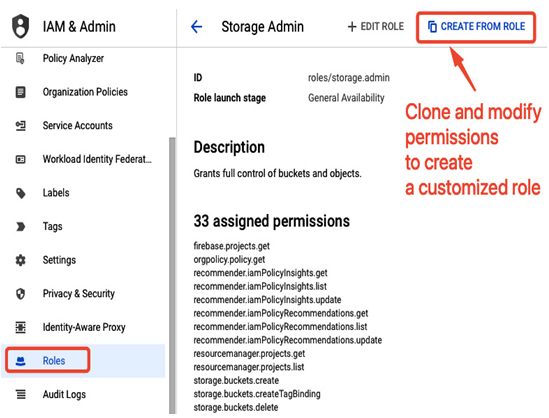The width and height of the screenshot is (549, 418).
Task: Go back using the blue arrow
Action: [x=197, y=27]
